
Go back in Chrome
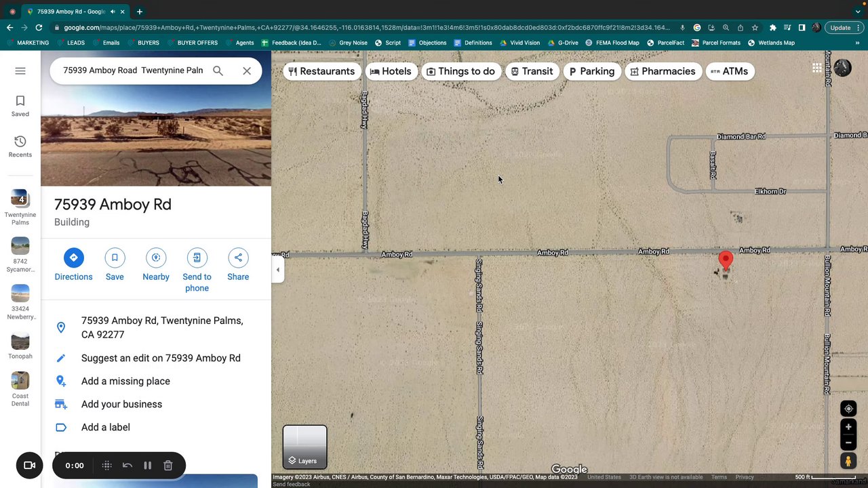[9, 28]
